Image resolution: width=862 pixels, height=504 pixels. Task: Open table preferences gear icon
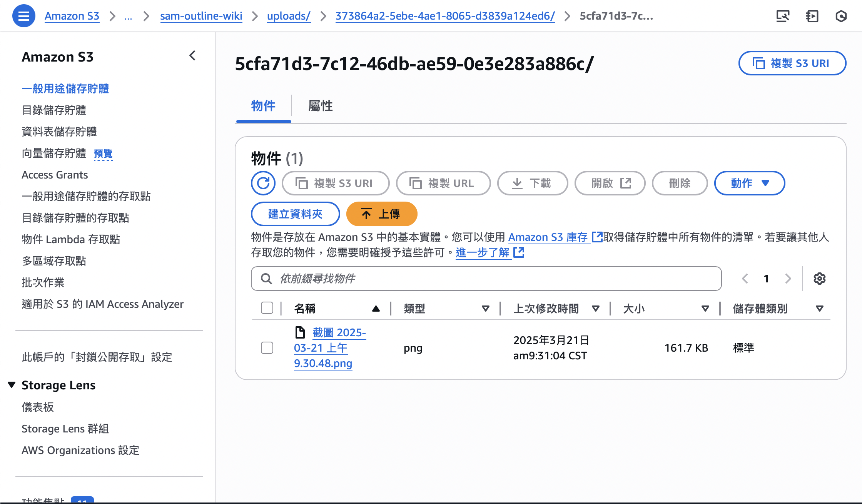(819, 279)
